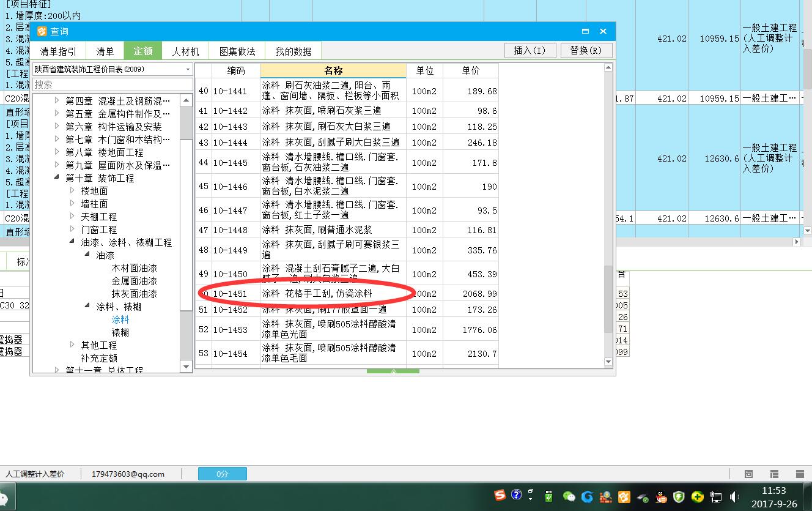
Task: Click the QQ penguin tray icon
Action: (x=662, y=496)
